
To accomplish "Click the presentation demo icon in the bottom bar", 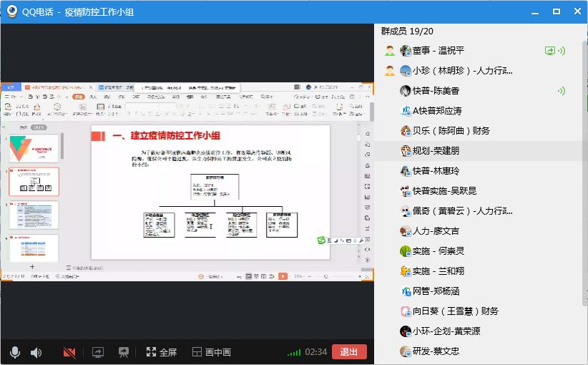I will (x=124, y=352).
